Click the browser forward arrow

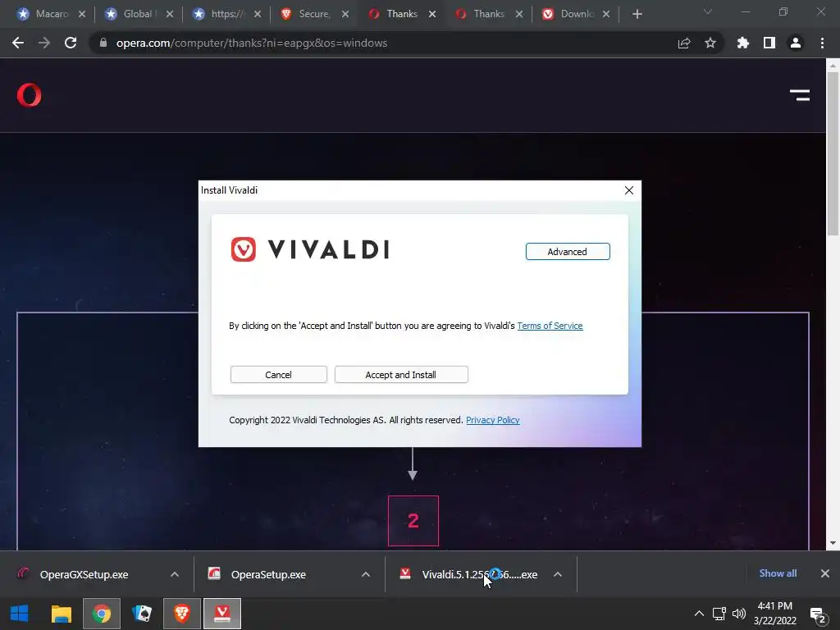coord(44,43)
